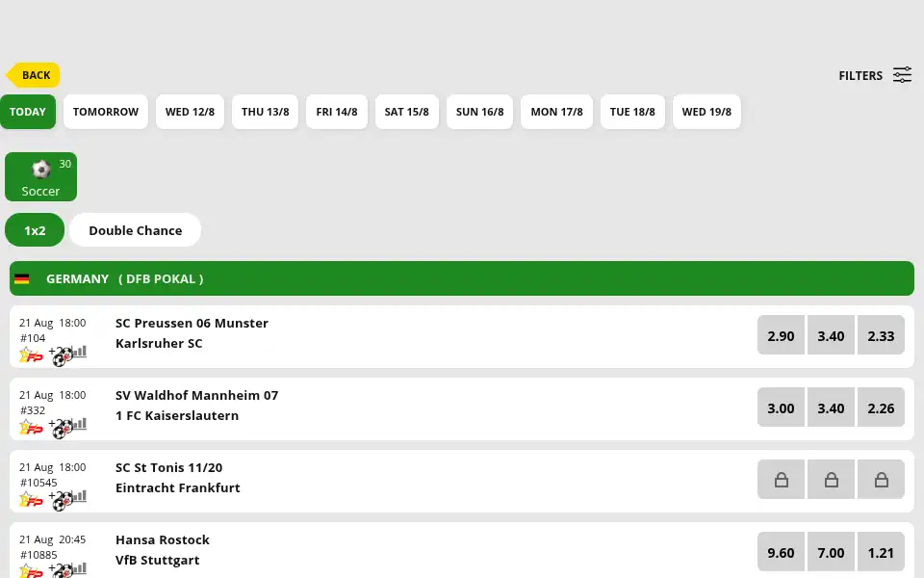Viewport: 924px width, 578px height.
Task: Open Karlsruher SC team name
Action: tap(159, 343)
